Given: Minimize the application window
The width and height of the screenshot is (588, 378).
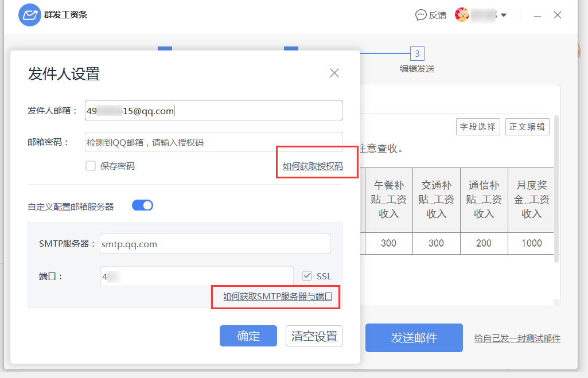Looking at the screenshot, I should click(538, 15).
